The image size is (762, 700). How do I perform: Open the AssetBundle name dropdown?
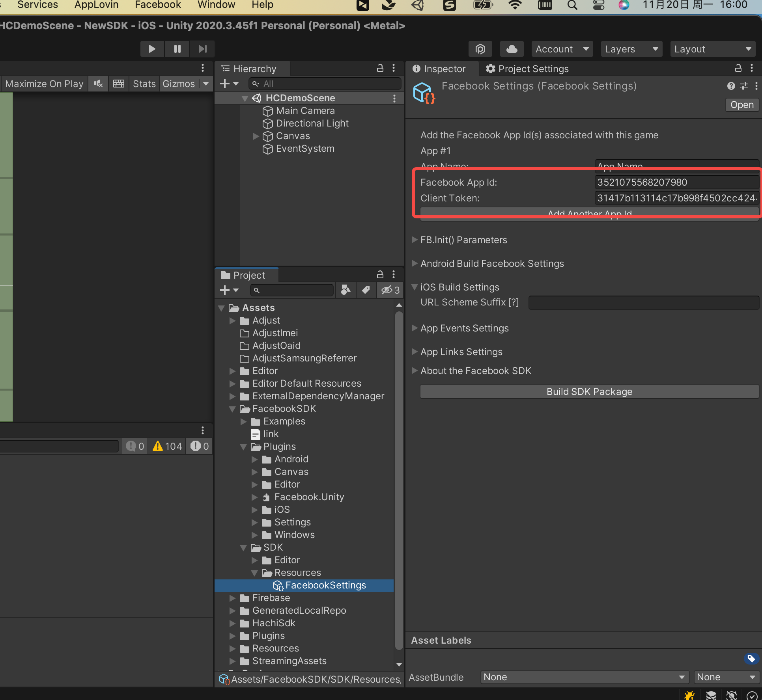click(x=585, y=677)
